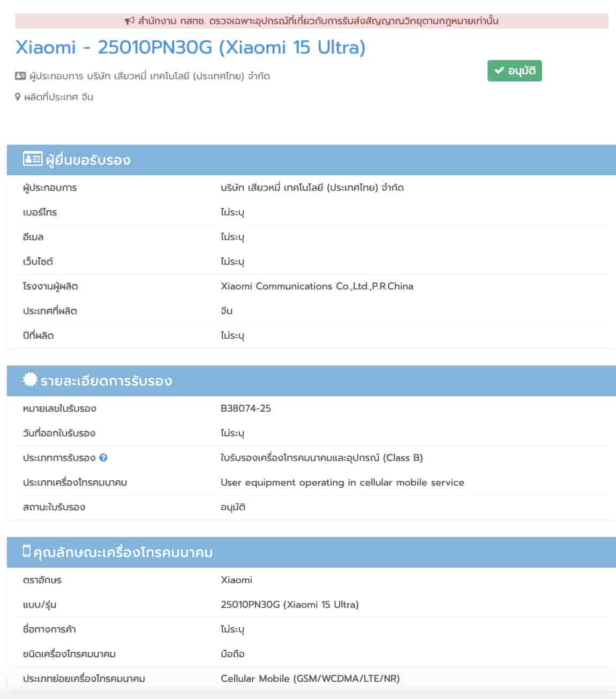This screenshot has height=699, width=616.
Task: Click the ID card icon in ผู้ยื่นขอรับรอง header
Action: point(32,159)
